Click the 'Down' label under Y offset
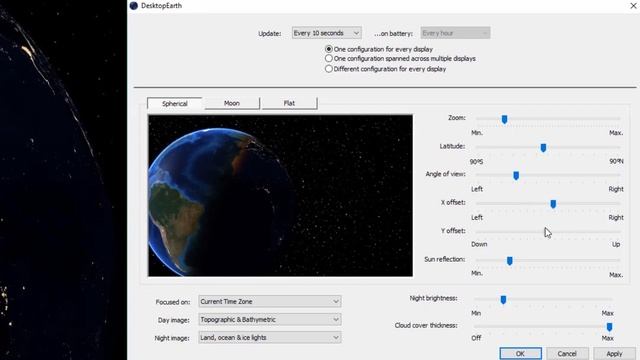The width and height of the screenshot is (640, 360). pyautogui.click(x=479, y=244)
